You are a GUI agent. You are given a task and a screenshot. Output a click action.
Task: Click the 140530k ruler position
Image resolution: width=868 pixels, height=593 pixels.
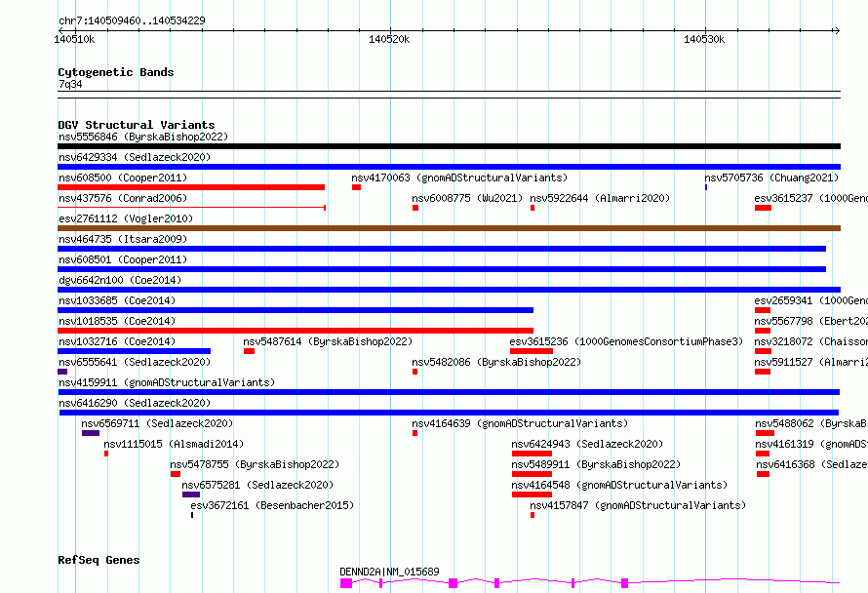tap(704, 39)
